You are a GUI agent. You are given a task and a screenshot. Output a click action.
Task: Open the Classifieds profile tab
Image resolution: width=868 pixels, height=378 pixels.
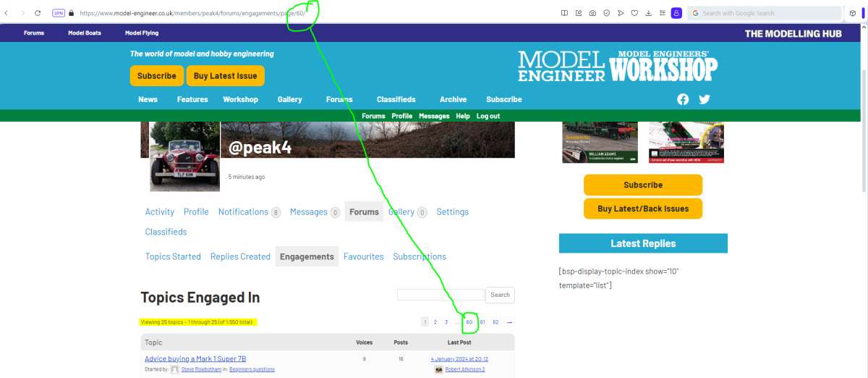(x=166, y=232)
